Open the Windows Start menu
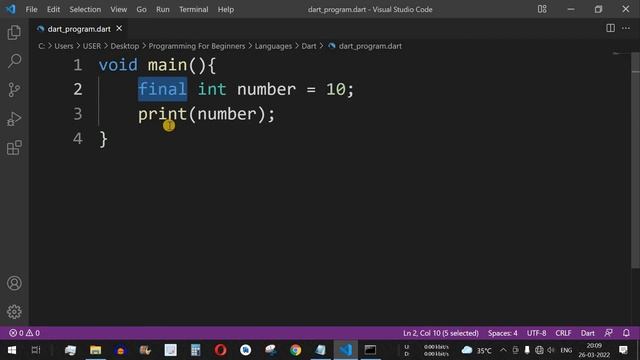 point(11,350)
